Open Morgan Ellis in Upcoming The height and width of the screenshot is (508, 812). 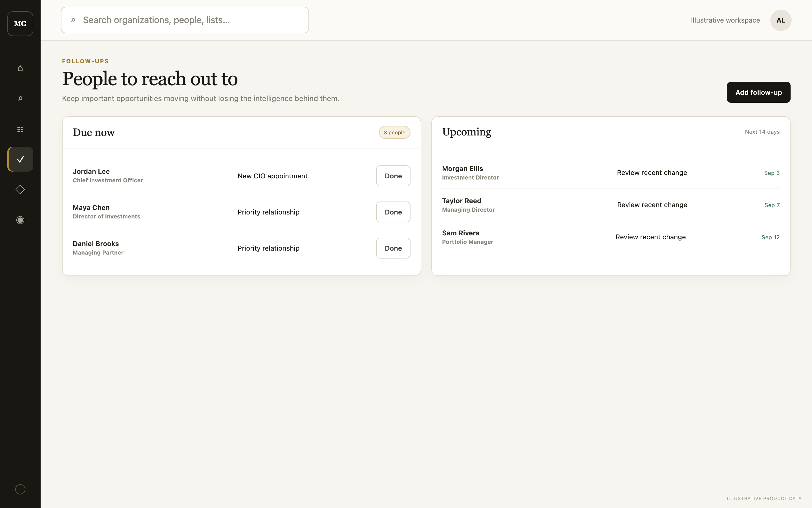pyautogui.click(x=462, y=169)
